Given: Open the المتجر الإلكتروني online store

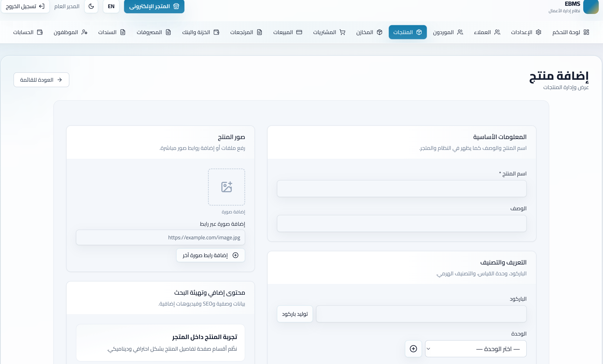Looking at the screenshot, I should tap(154, 6).
